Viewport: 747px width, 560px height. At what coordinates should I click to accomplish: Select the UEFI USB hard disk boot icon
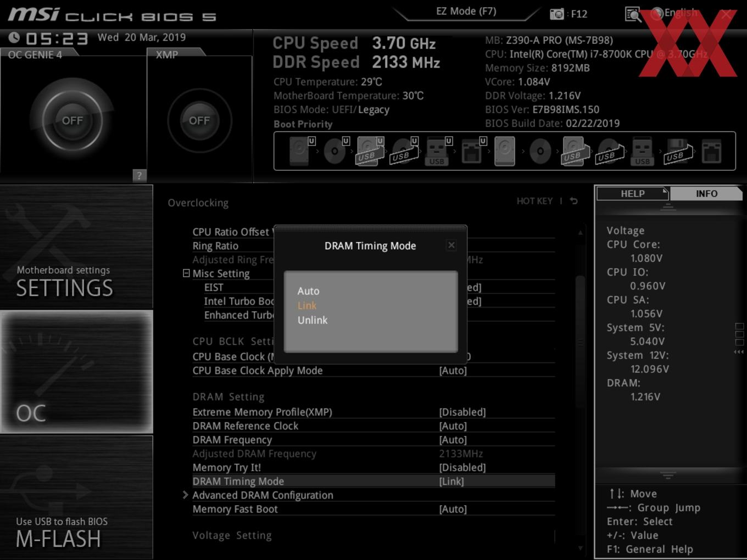coord(370,151)
